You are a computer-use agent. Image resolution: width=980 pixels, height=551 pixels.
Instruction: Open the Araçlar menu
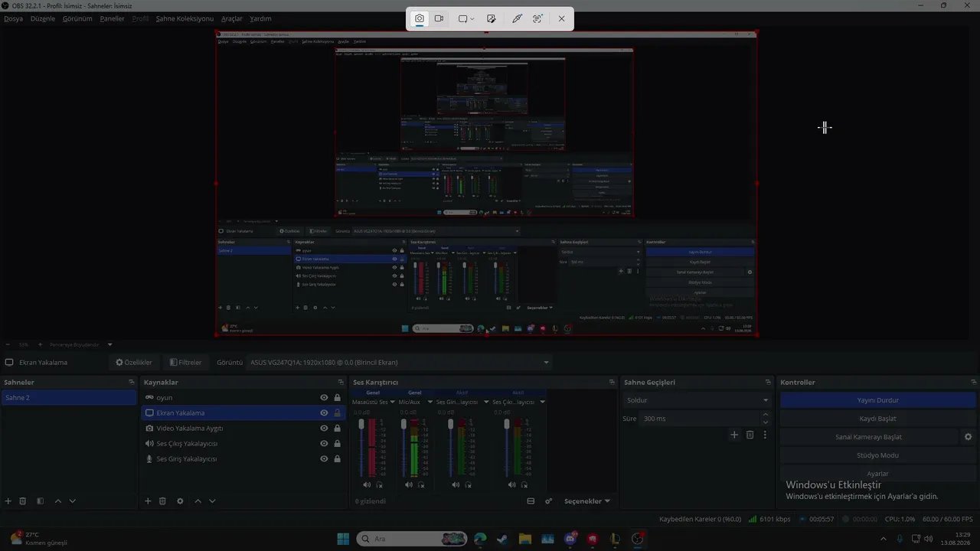pos(232,18)
